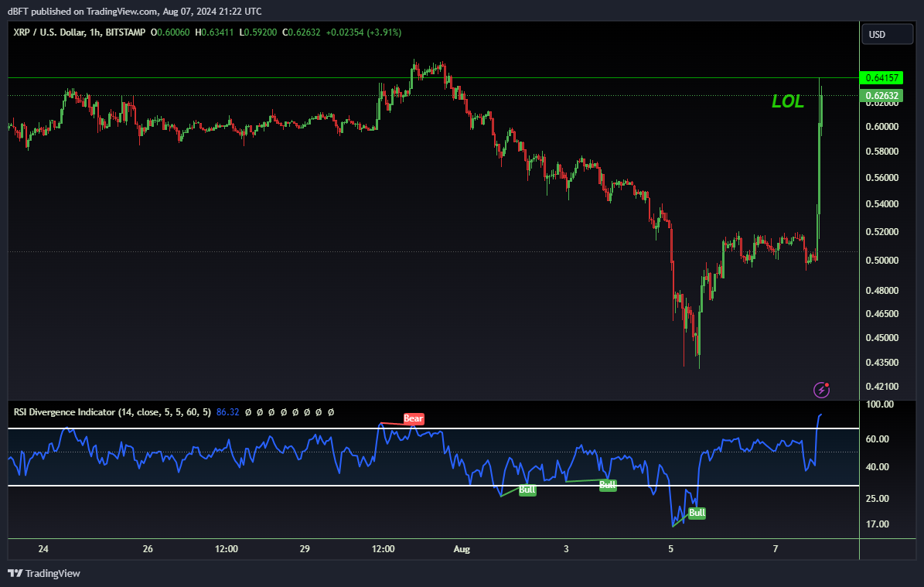Click the 0.43500 price axis label
The image size is (924, 587).
click(881, 363)
